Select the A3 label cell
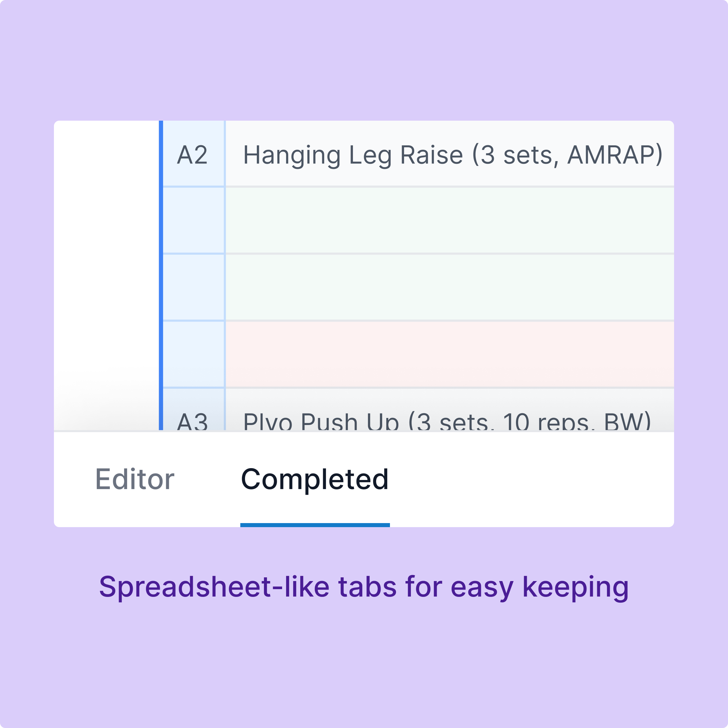The width and height of the screenshot is (728, 728). (193, 419)
